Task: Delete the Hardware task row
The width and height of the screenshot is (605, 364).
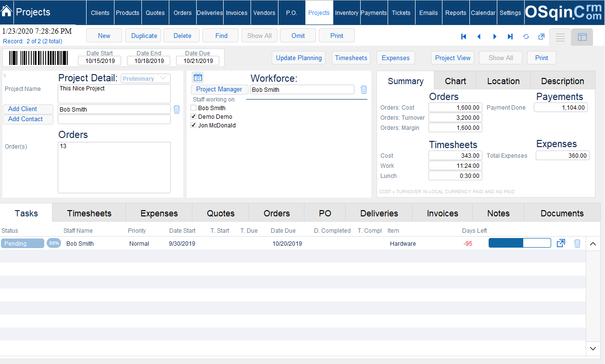Action: [x=577, y=243]
